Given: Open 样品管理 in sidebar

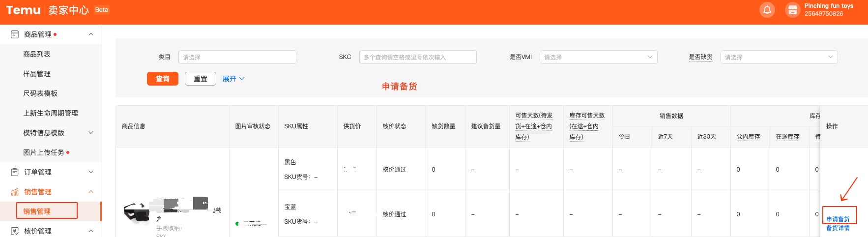Looking at the screenshot, I should 37,74.
